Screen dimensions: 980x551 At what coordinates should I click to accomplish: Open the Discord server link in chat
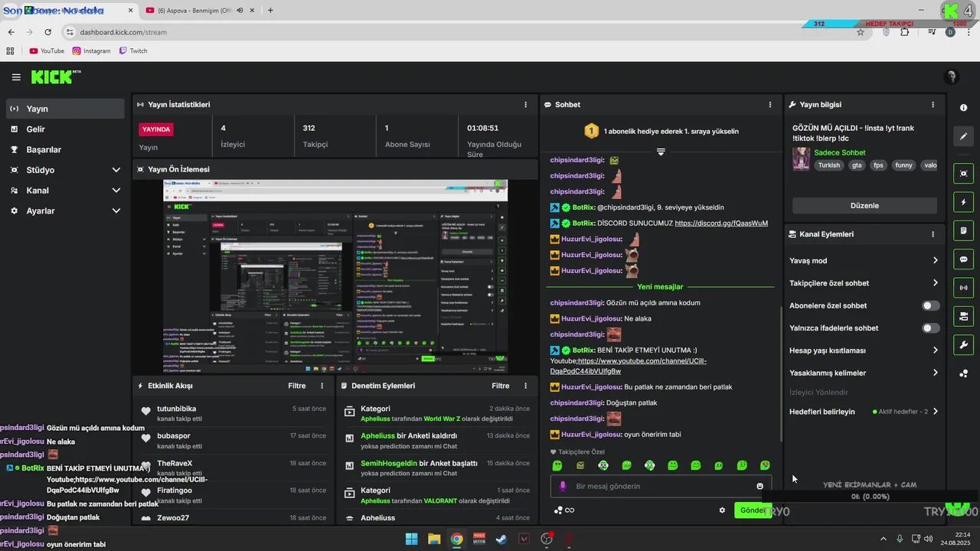[721, 223]
